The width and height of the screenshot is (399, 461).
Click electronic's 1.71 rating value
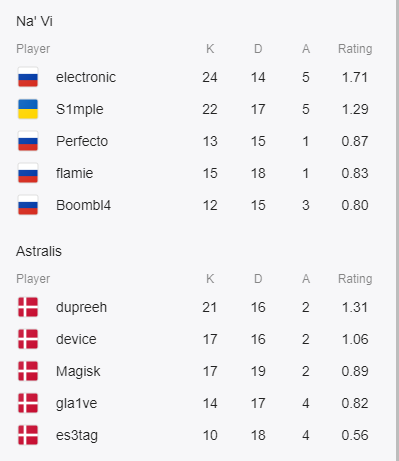pos(355,77)
